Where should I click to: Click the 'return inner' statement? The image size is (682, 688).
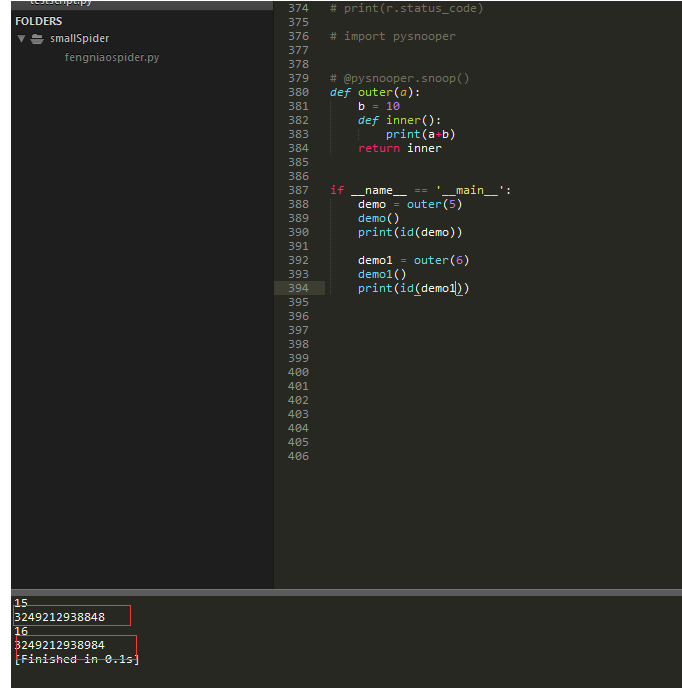tap(400, 148)
